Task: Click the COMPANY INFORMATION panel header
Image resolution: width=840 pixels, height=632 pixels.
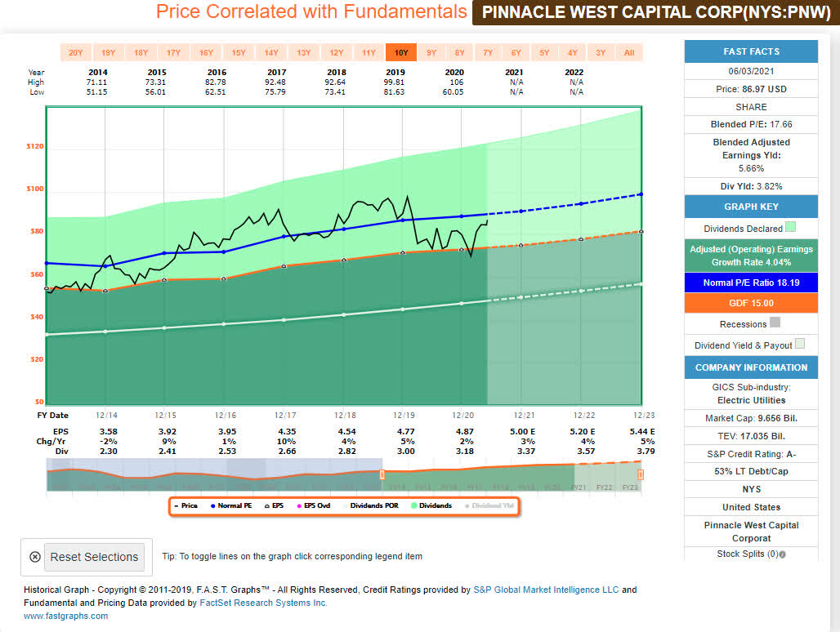Action: click(751, 367)
